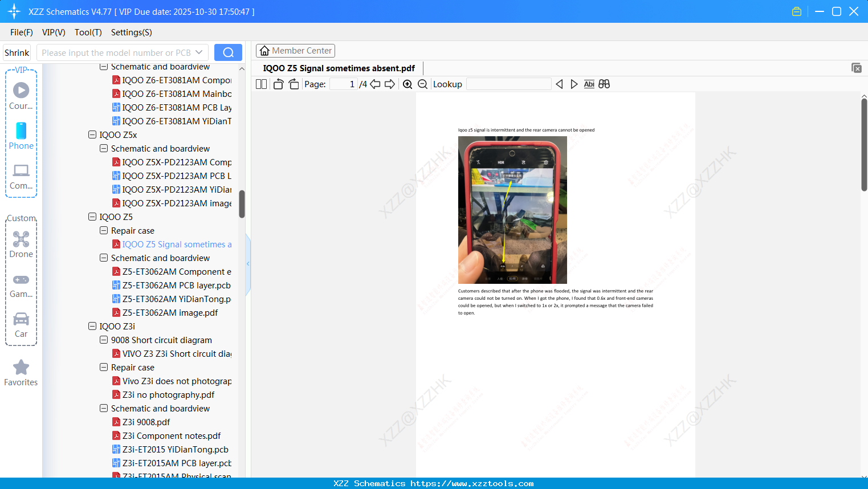Collapse the 9008 Short circuit diagram node

104,340
